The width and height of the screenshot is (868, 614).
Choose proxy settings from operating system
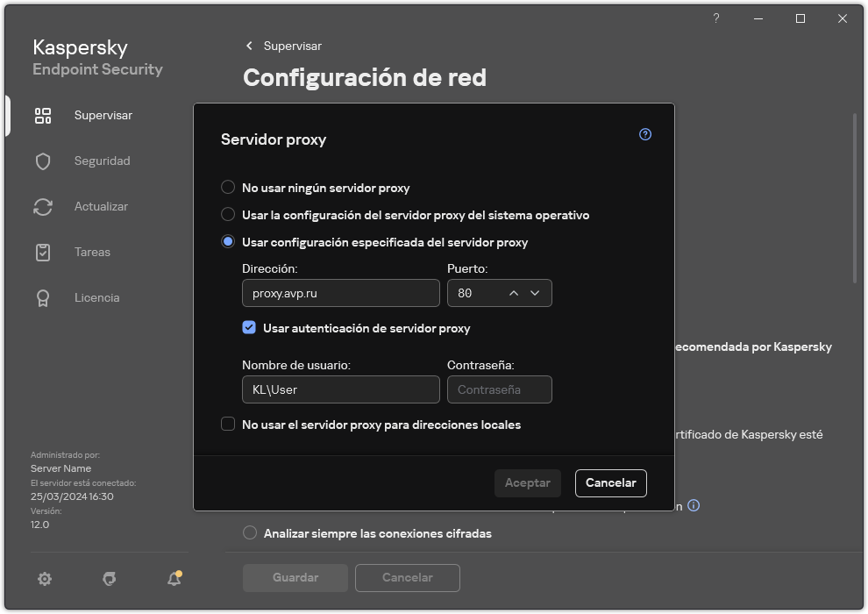coord(228,215)
